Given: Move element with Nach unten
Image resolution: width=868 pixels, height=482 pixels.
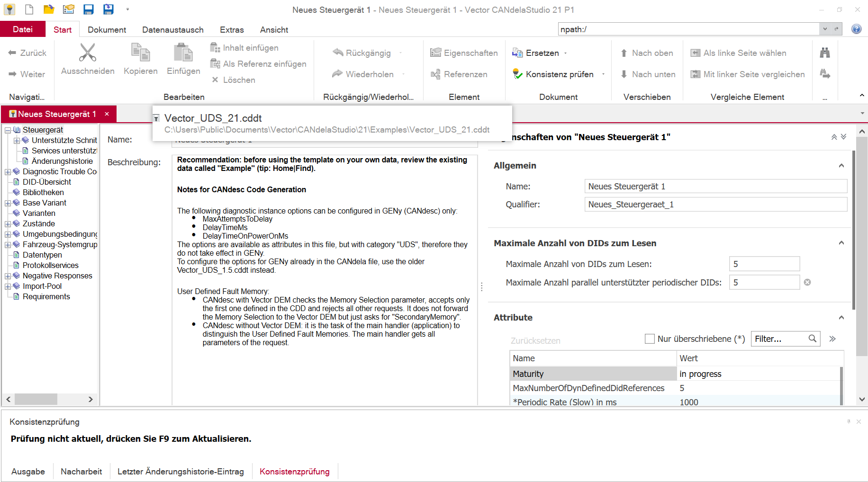Looking at the screenshot, I should 648,74.
